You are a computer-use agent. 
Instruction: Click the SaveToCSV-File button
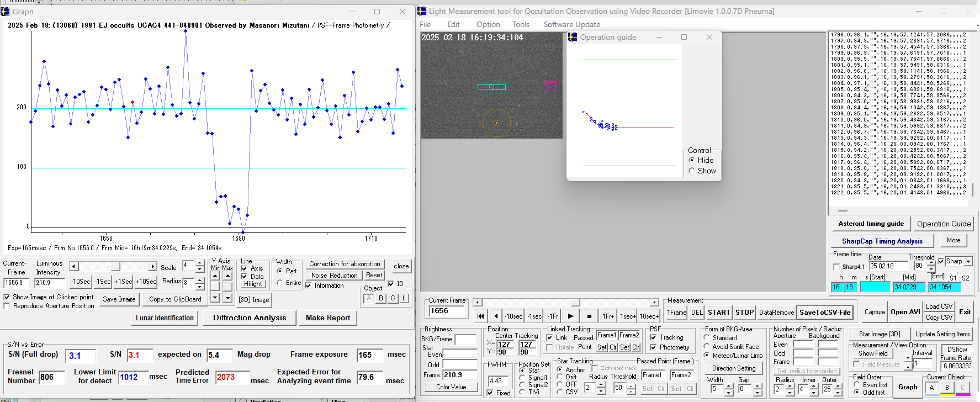coord(825,313)
